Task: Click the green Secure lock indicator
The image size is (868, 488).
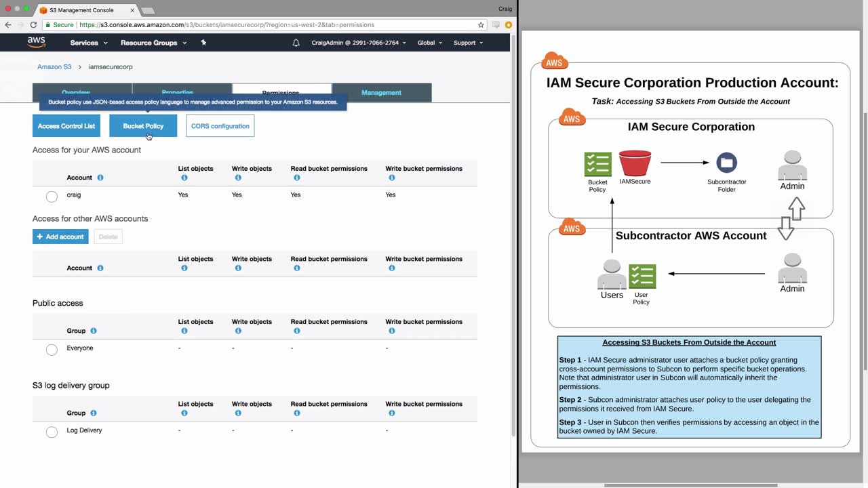Action: pos(59,25)
